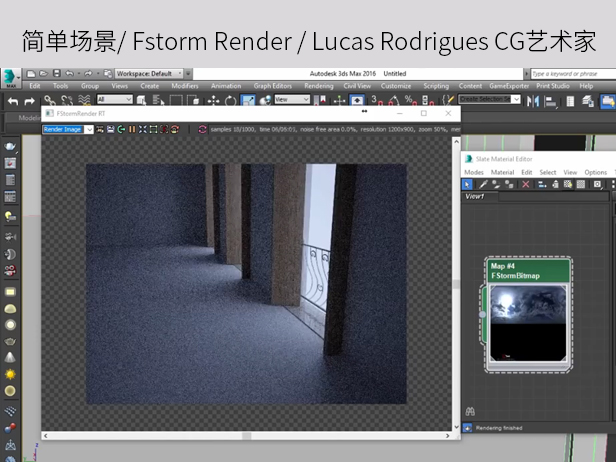
Task: Open the Rendering menu
Action: pos(318,86)
